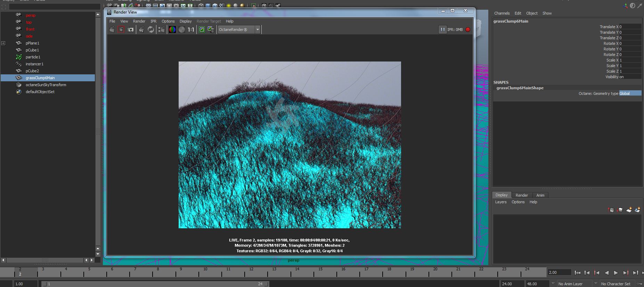Viewport: 644px width, 287px height.
Task: Display RGB channels with the colored sphere
Action: click(172, 30)
